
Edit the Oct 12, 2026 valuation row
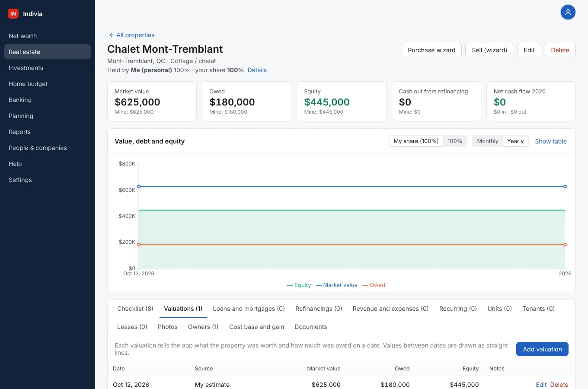pyautogui.click(x=541, y=385)
